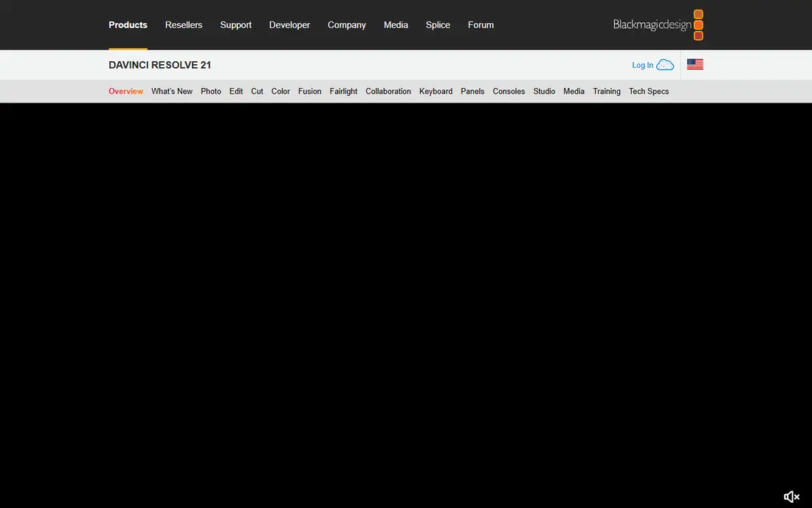Click the DAVINCI RESOLVE 21 title
Image resolution: width=812 pixels, height=508 pixels.
[x=160, y=65]
